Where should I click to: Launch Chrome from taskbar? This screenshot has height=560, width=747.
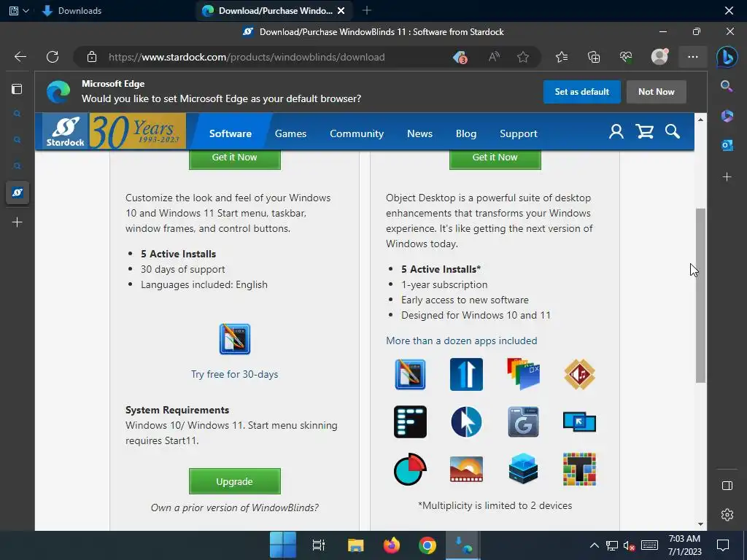[x=427, y=545]
